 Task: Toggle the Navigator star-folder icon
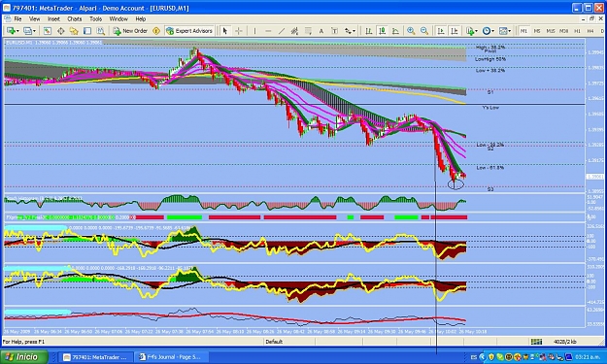[74, 31]
